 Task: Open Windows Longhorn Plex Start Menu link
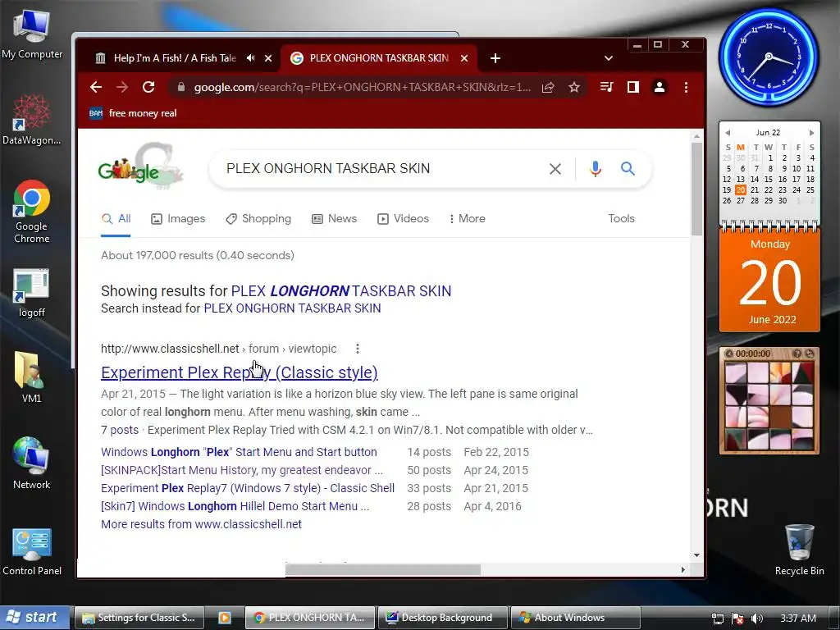click(239, 452)
